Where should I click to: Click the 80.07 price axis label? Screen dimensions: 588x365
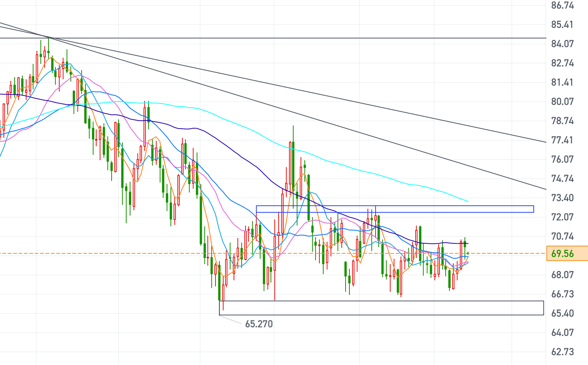[562, 101]
